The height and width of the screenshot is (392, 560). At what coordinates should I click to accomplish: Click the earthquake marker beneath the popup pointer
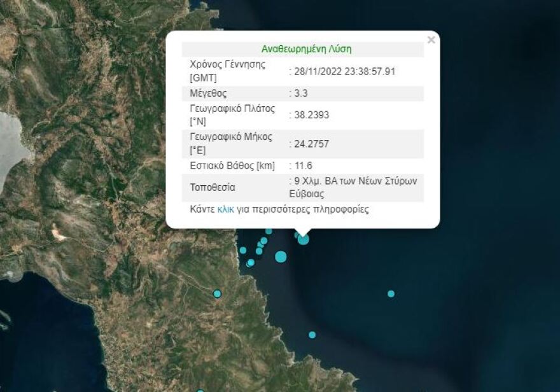pos(303,239)
